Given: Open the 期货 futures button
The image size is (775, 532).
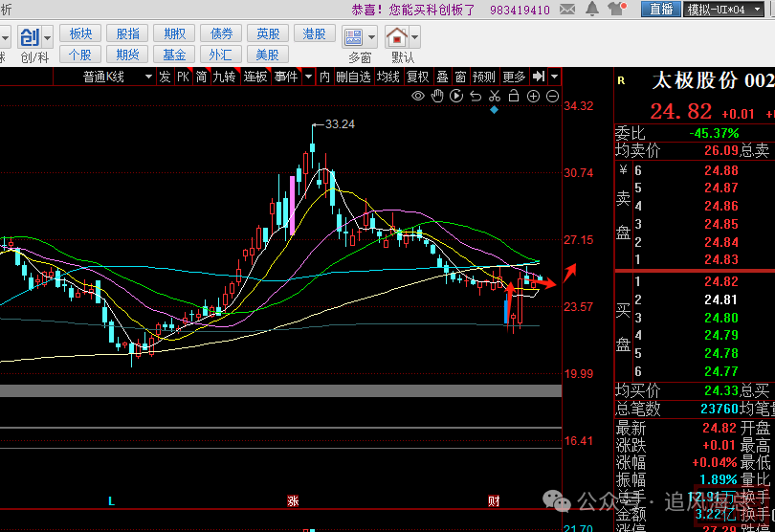Looking at the screenshot, I should click(127, 55).
